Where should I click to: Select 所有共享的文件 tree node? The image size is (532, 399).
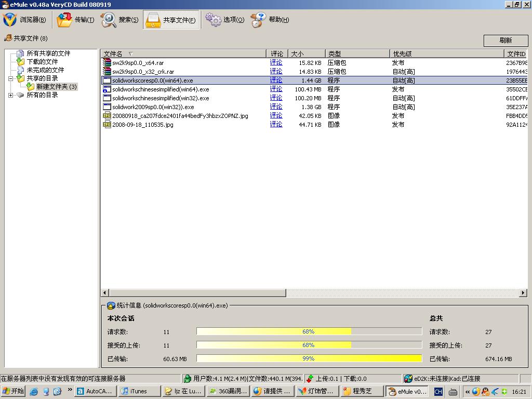point(48,54)
